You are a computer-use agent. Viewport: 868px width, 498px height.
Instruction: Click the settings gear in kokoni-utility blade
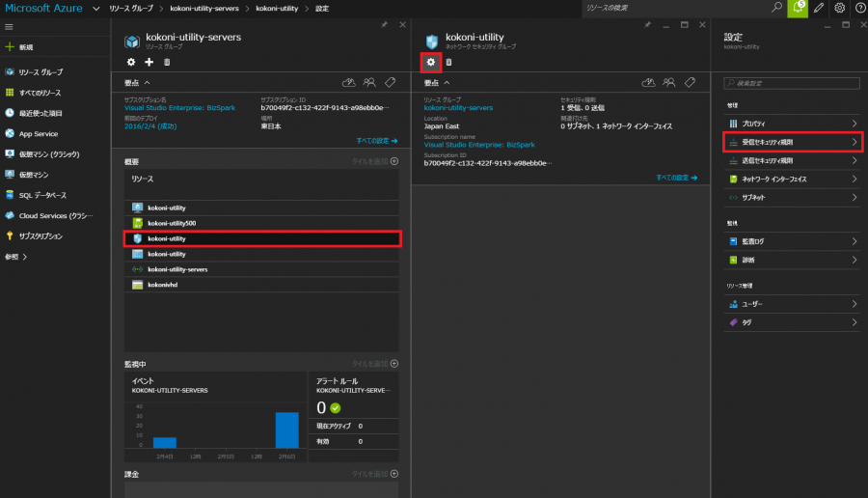(x=431, y=62)
